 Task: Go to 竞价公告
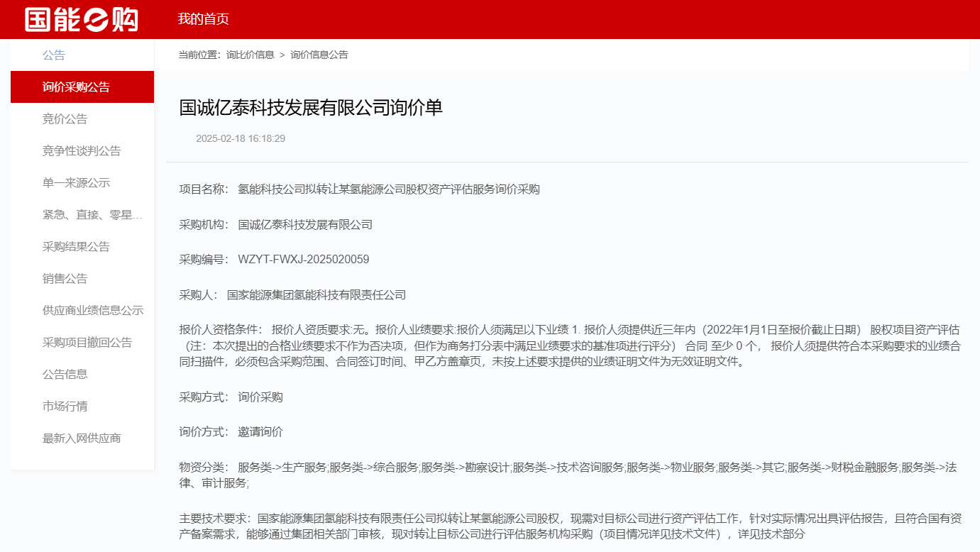coord(65,119)
